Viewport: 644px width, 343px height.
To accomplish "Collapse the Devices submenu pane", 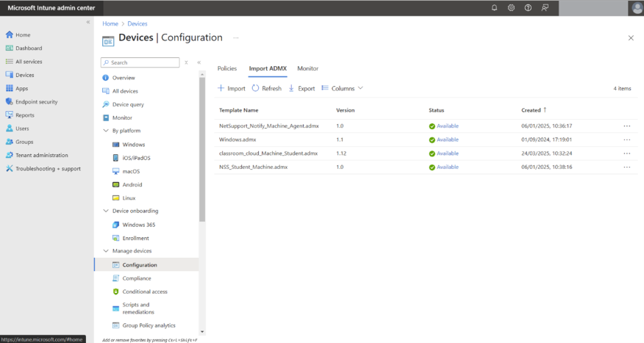I will click(x=198, y=62).
